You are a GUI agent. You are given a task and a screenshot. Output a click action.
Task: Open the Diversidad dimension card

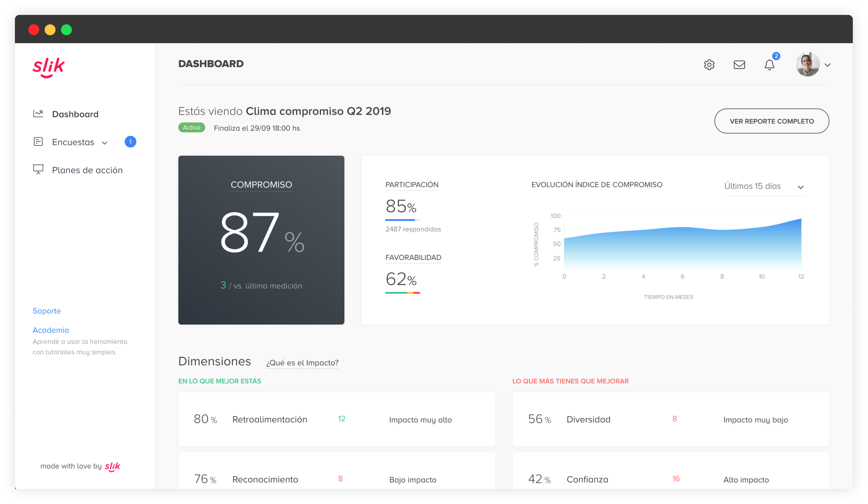(671, 419)
